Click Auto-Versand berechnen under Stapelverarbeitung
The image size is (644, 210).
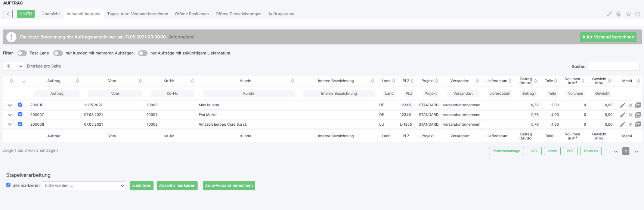[229, 186]
